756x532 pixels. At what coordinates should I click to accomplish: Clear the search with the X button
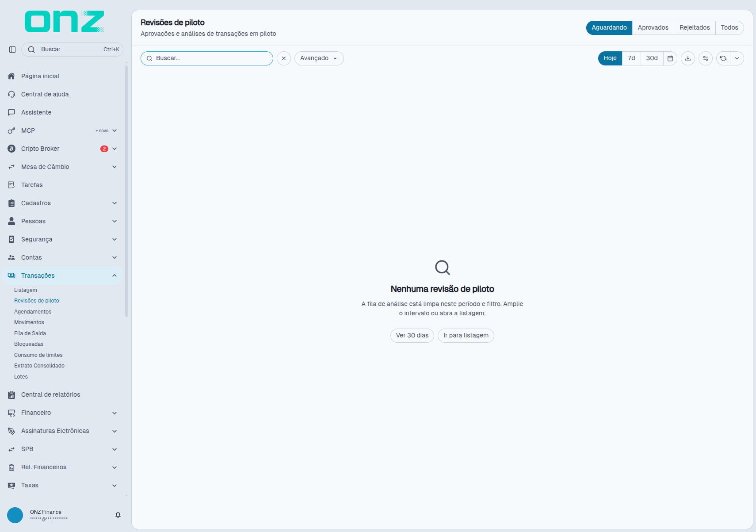pos(284,58)
